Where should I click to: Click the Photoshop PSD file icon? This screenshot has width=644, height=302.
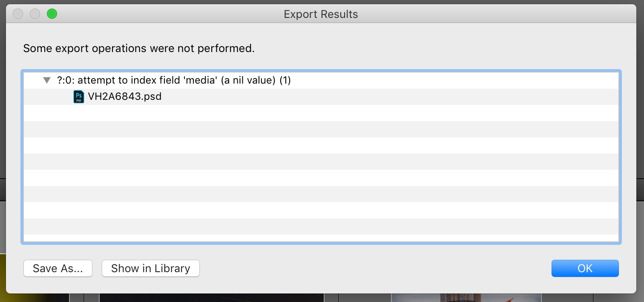point(79,97)
